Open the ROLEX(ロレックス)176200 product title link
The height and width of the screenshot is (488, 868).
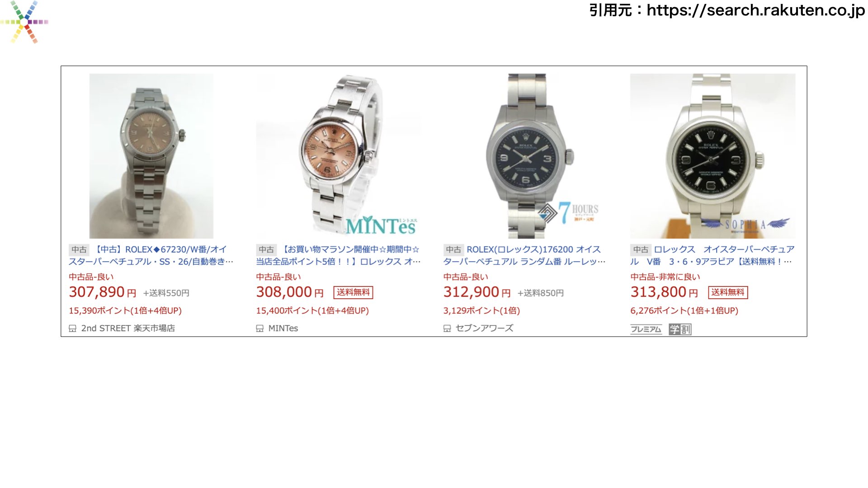tap(525, 255)
